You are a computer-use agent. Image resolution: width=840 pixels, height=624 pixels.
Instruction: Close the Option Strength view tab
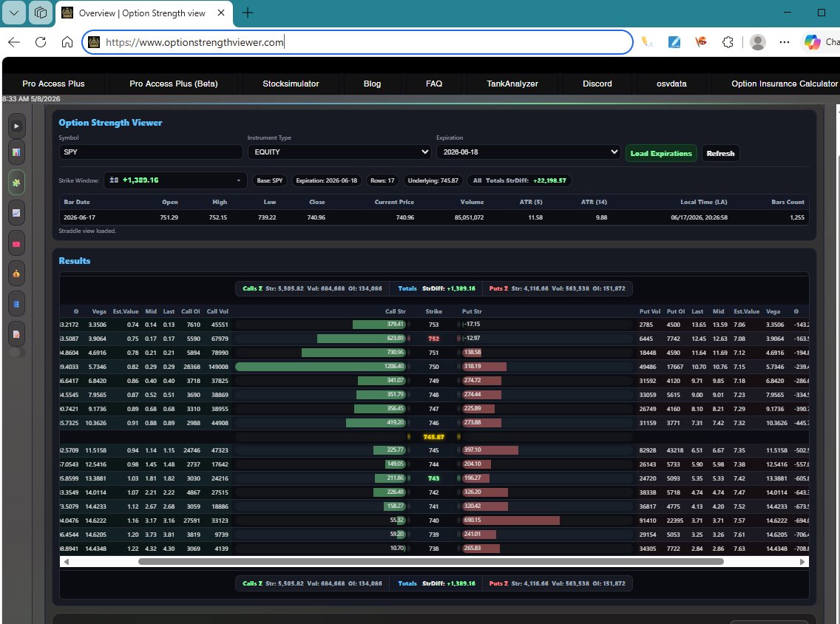tap(220, 13)
